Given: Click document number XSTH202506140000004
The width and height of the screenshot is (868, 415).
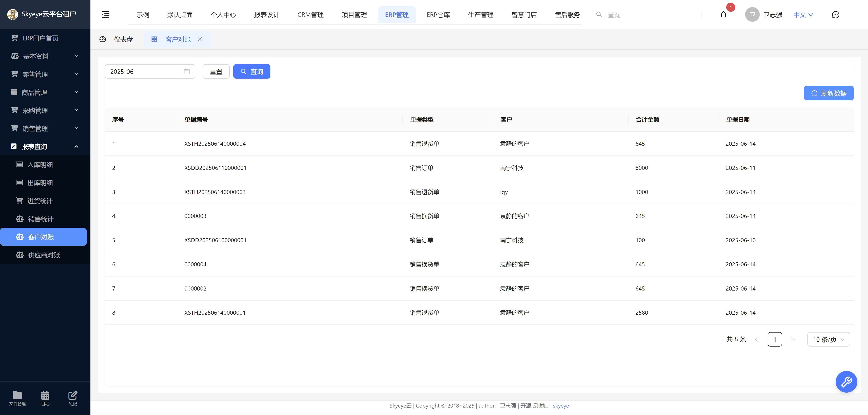Looking at the screenshot, I should tap(215, 144).
